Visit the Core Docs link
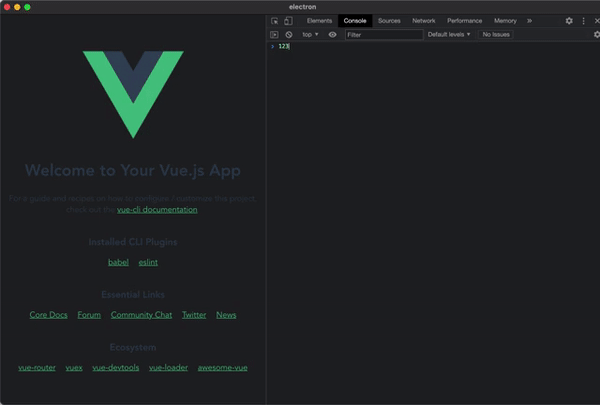The image size is (600, 405). click(x=49, y=315)
